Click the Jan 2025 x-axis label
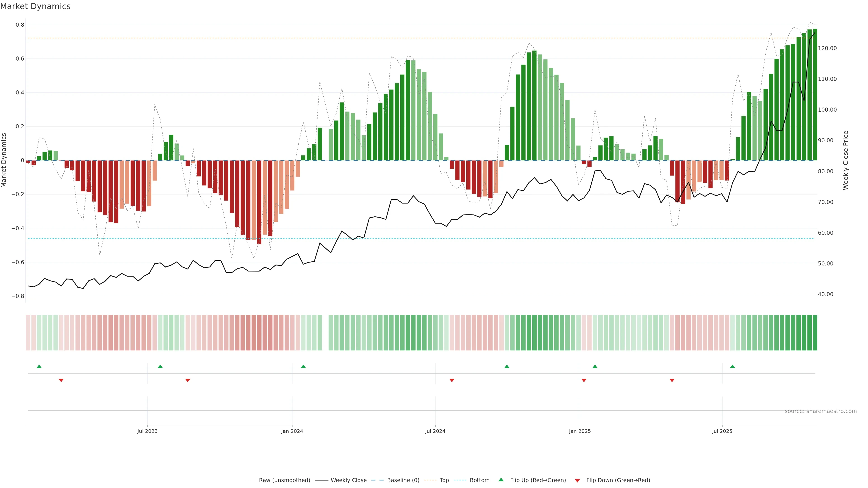 (x=580, y=431)
